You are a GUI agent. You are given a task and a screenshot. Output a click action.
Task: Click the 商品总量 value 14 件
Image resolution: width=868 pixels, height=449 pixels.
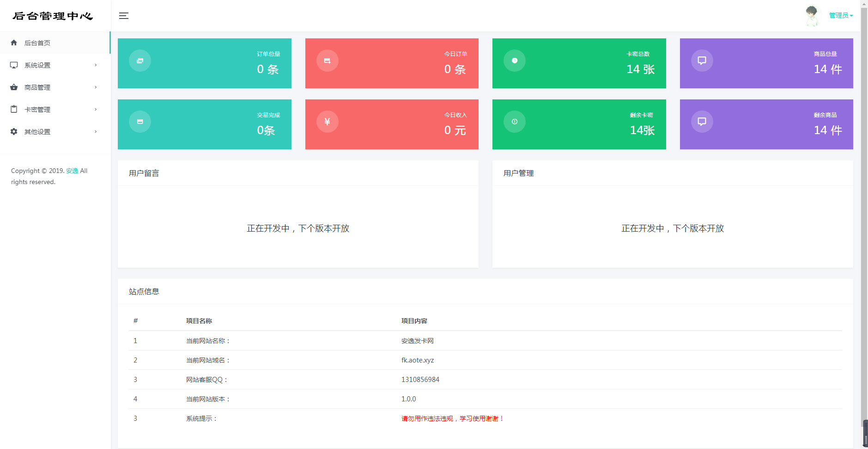[x=828, y=69]
